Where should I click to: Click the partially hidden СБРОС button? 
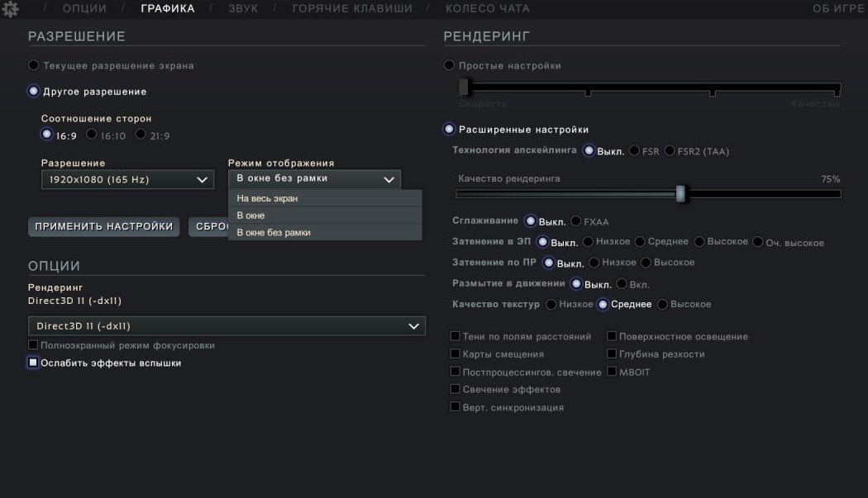(208, 226)
